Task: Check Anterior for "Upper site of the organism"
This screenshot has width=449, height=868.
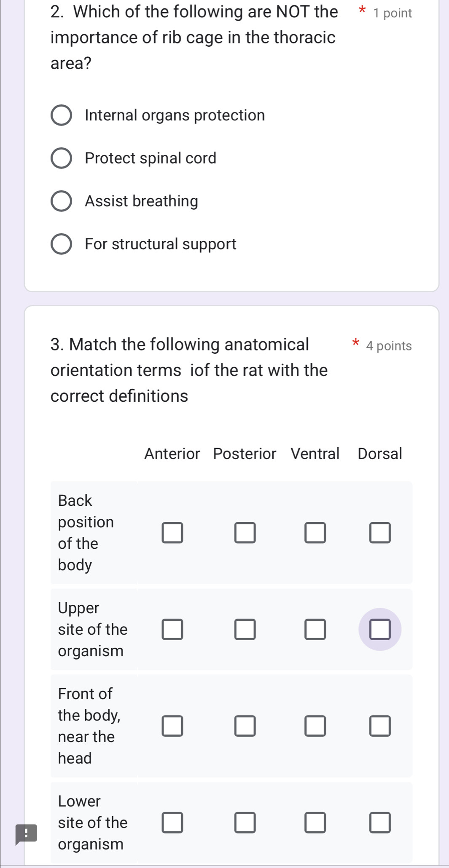Action: click(173, 629)
